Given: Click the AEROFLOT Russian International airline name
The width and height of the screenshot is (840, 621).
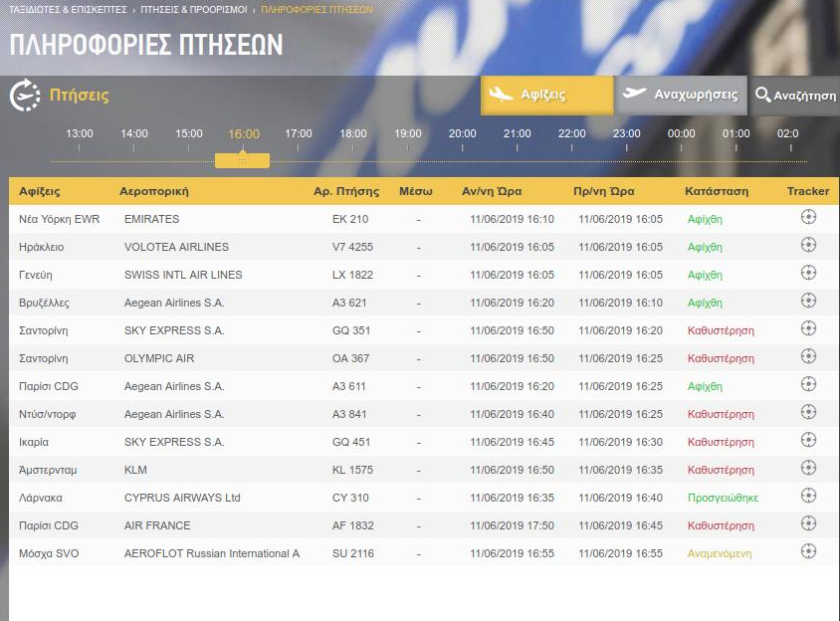Looking at the screenshot, I should (x=212, y=553).
